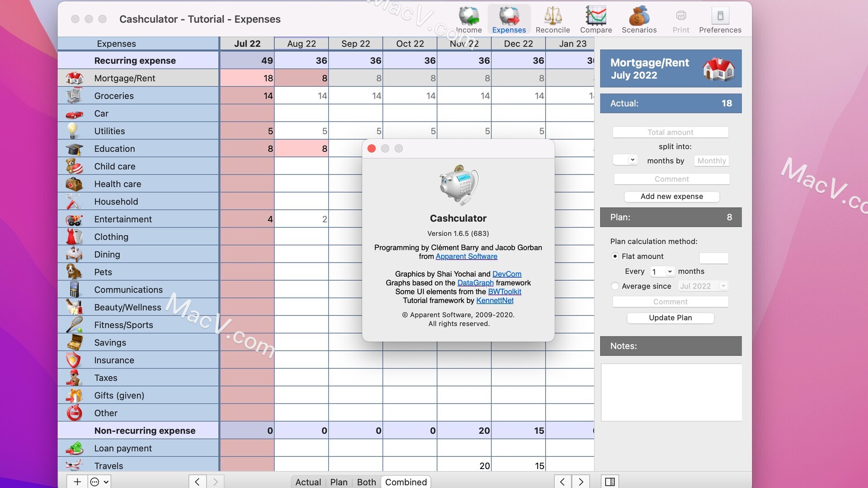Click the Insurance shield icon
The image size is (868, 488).
tap(73, 360)
